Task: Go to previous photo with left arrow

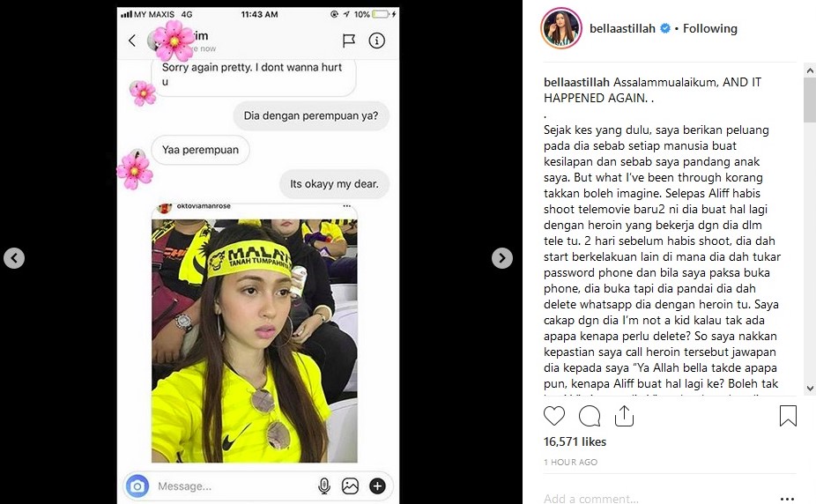Action: pos(14,258)
